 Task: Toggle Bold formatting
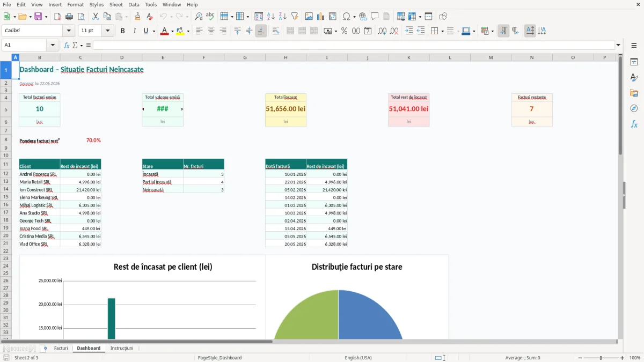tap(122, 31)
